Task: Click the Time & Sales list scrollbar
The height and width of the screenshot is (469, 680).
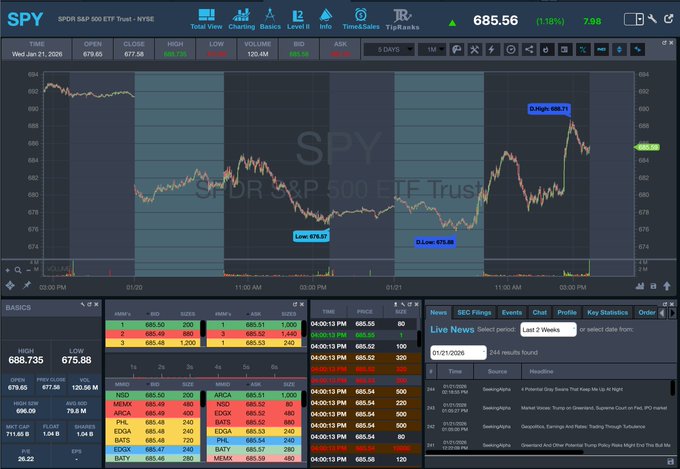Action: point(419,338)
